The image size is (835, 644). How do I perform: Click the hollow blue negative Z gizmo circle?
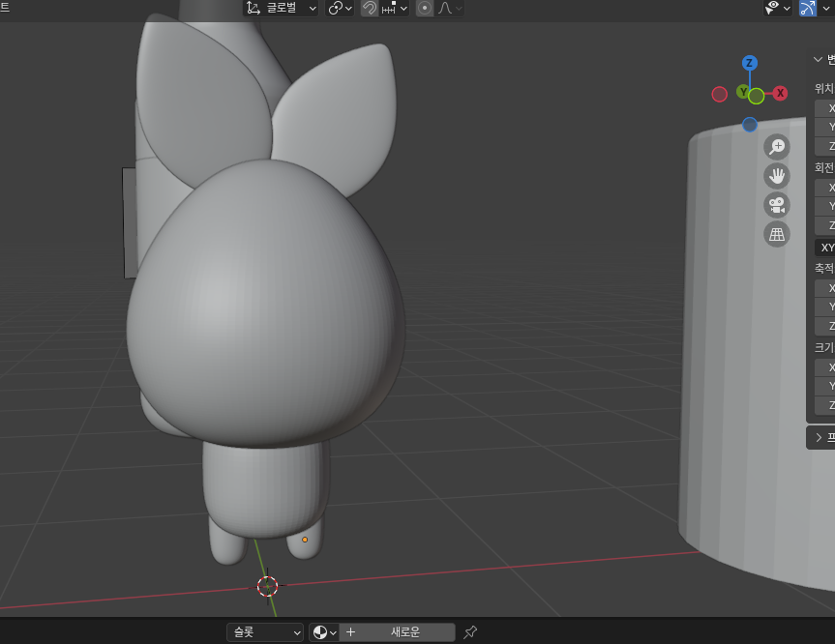pyautogui.click(x=750, y=125)
